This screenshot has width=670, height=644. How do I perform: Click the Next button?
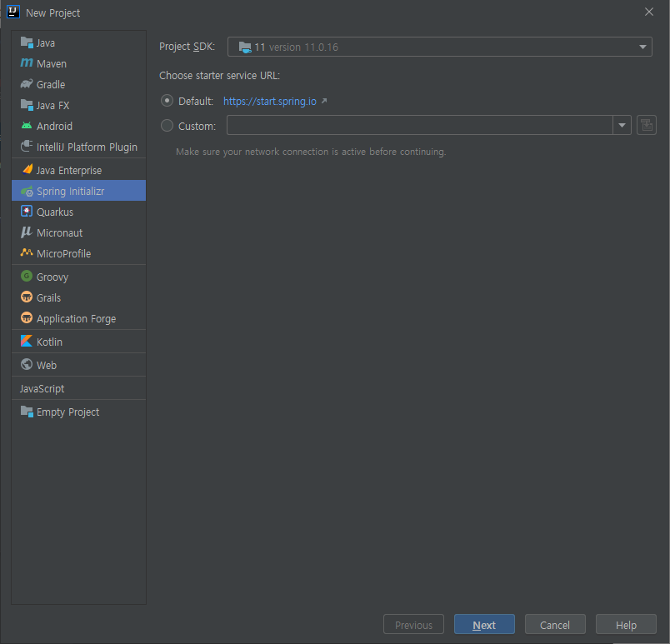[x=484, y=624]
